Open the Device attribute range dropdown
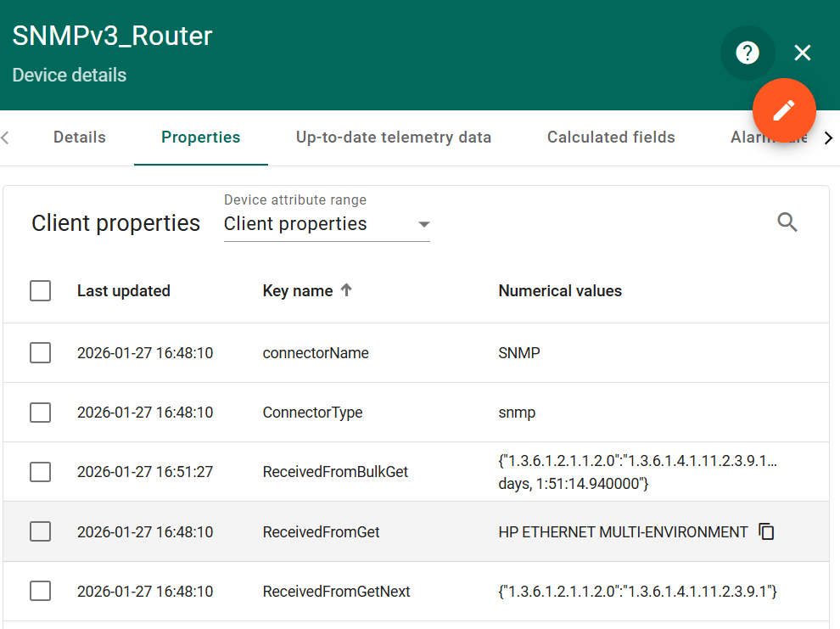Image resolution: width=840 pixels, height=629 pixels. coord(327,224)
